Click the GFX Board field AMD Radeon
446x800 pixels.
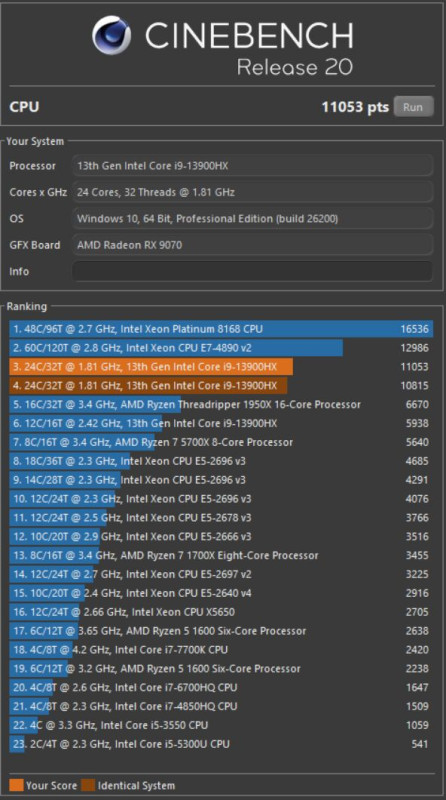click(252, 245)
